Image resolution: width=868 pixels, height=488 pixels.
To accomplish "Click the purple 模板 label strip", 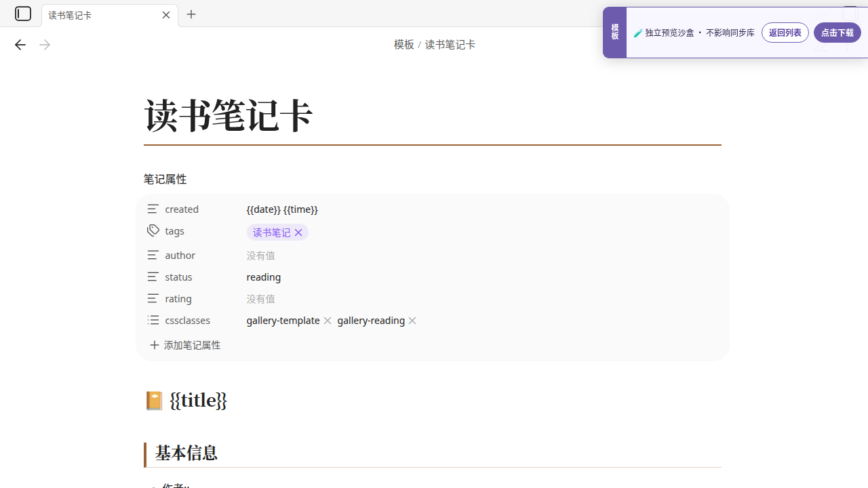I will [x=614, y=33].
